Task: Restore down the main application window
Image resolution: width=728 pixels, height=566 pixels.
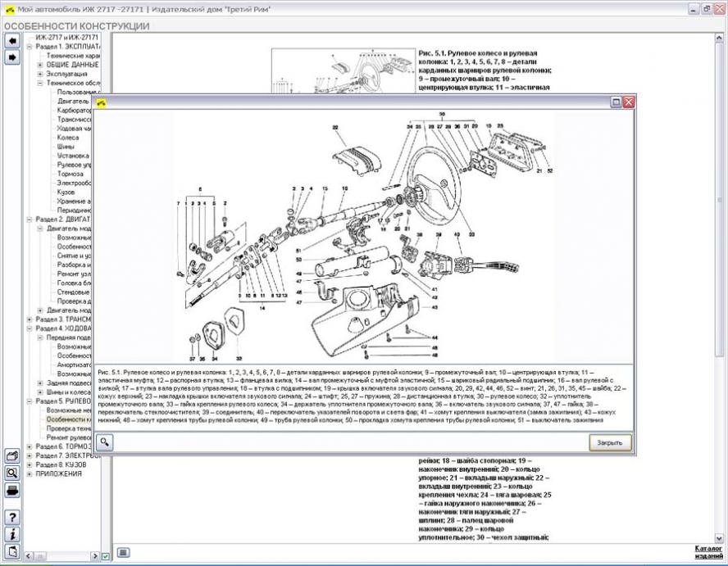Action: (x=707, y=9)
